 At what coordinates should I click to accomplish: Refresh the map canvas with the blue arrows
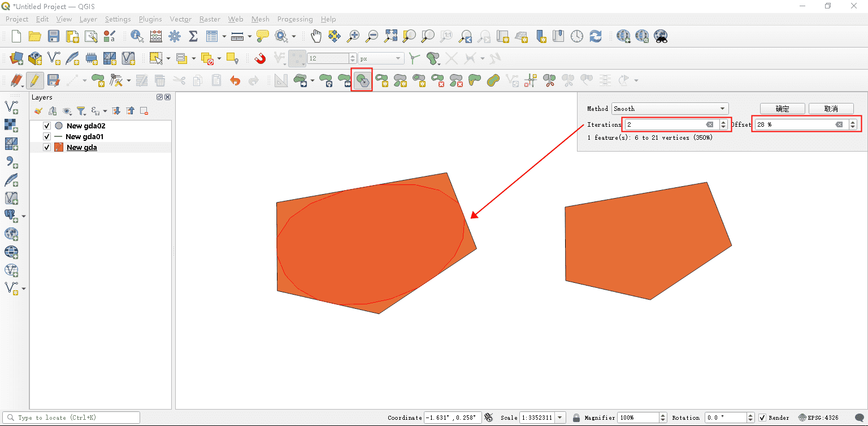coord(595,36)
